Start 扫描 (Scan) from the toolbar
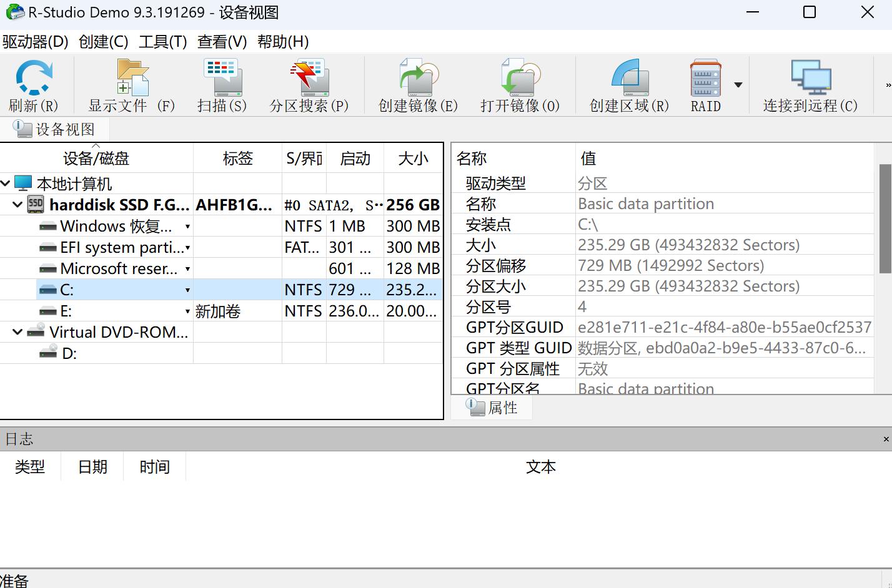This screenshot has width=892, height=588. coord(221,84)
